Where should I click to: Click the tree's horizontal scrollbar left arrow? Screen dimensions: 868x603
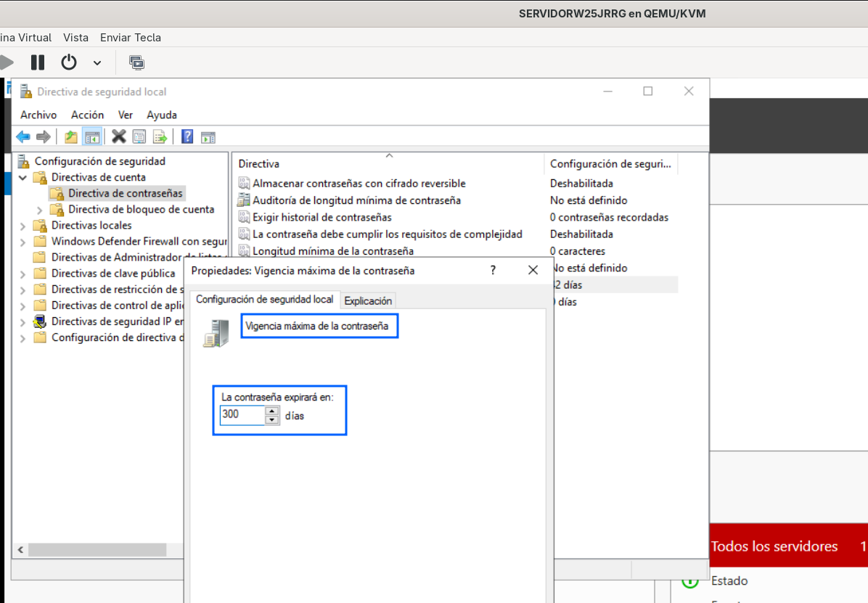tap(20, 550)
